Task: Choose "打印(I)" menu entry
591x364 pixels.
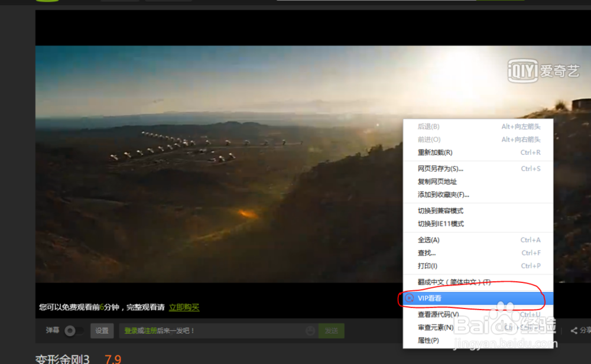Action: [478, 266]
